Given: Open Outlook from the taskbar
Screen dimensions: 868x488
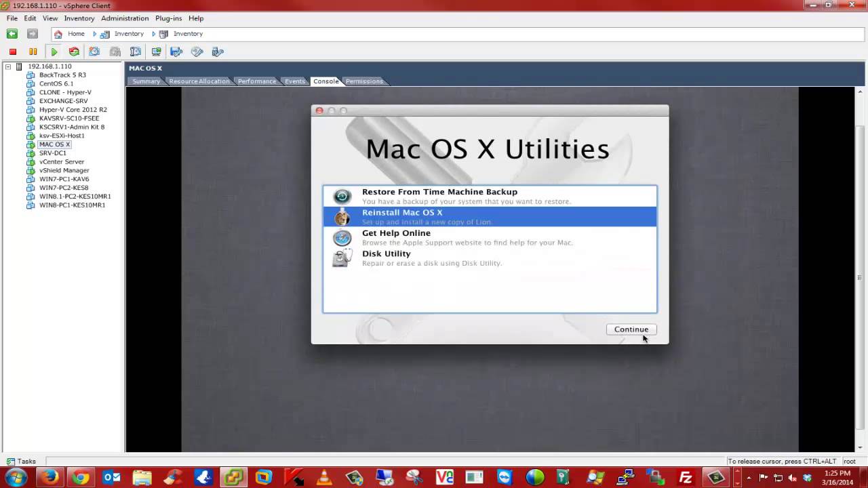Looking at the screenshot, I should (x=111, y=477).
